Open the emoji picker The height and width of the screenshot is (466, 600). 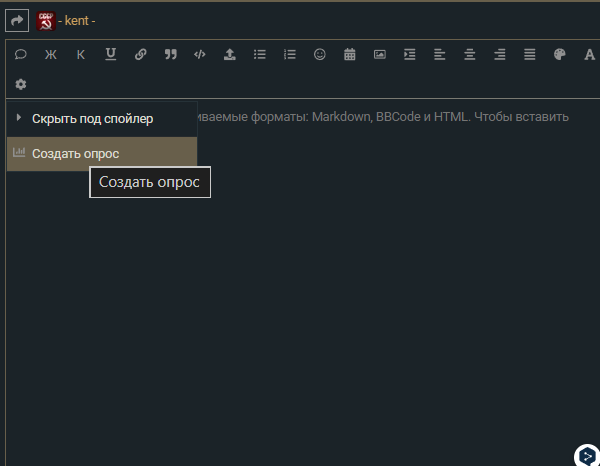pos(320,55)
